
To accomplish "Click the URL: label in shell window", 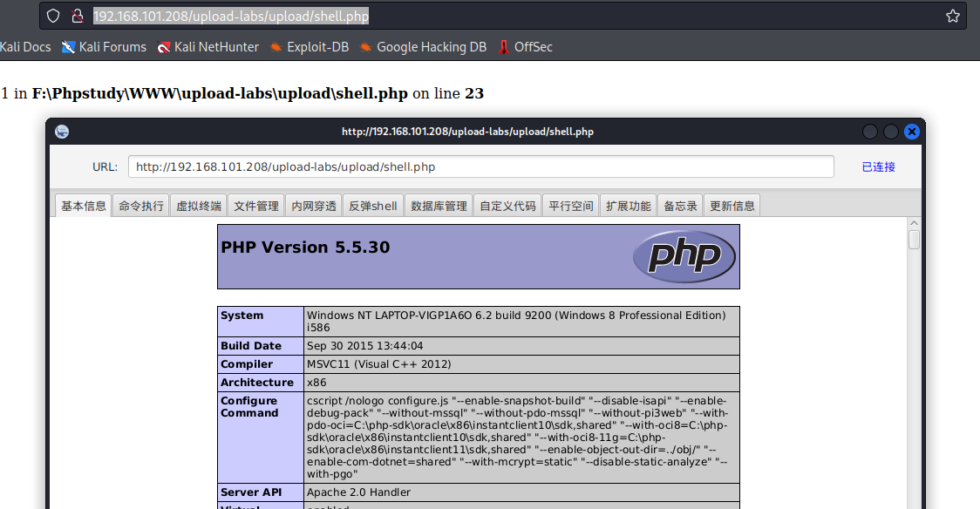I will (105, 166).
